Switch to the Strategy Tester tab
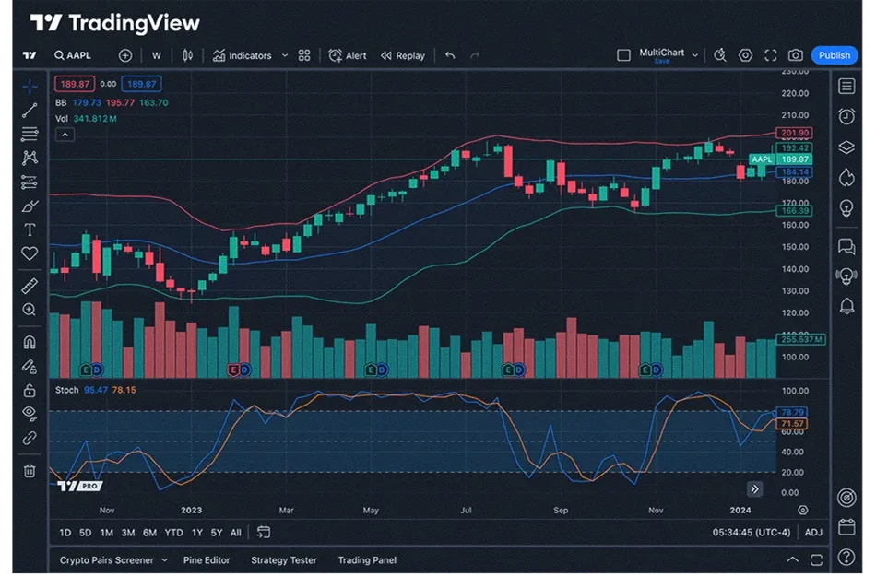 pos(283,560)
